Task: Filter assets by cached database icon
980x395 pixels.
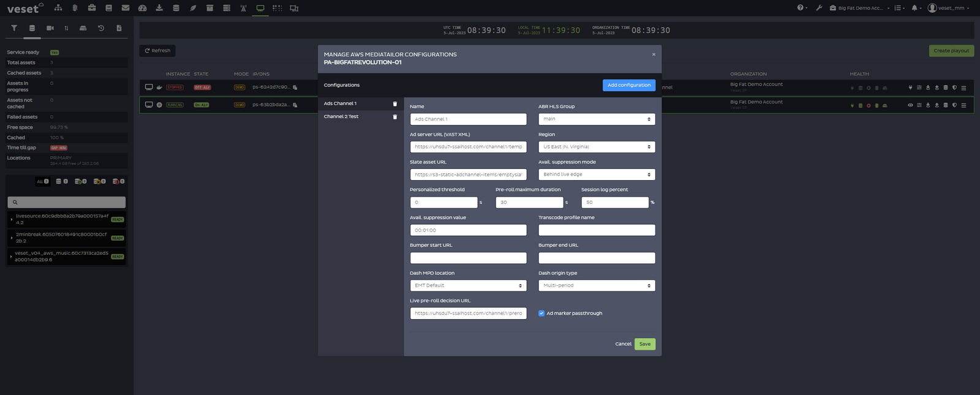Action: click(x=62, y=181)
